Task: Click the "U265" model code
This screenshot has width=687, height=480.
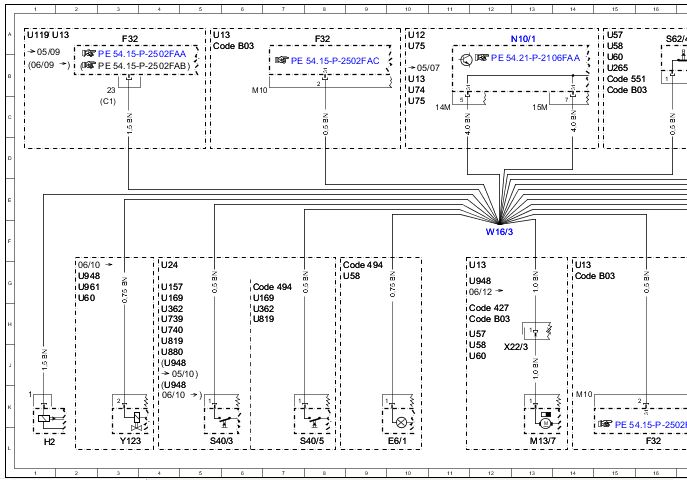Action: 617,68
